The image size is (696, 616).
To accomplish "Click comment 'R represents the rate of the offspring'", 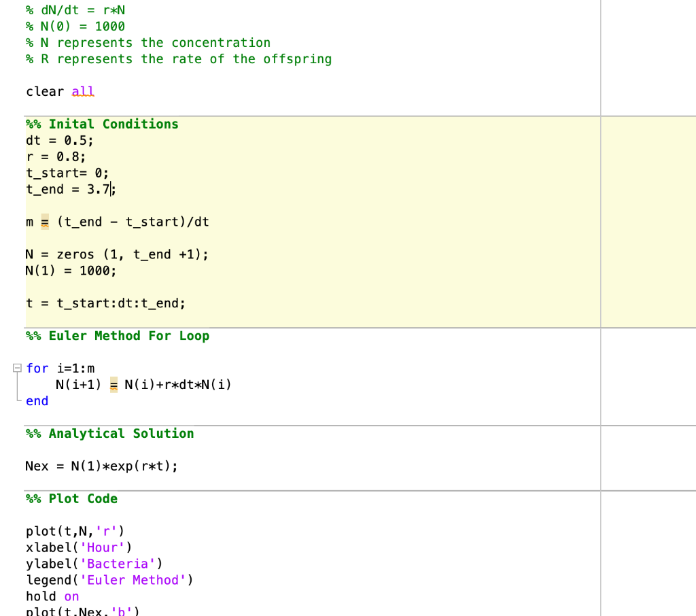I will coord(186,59).
